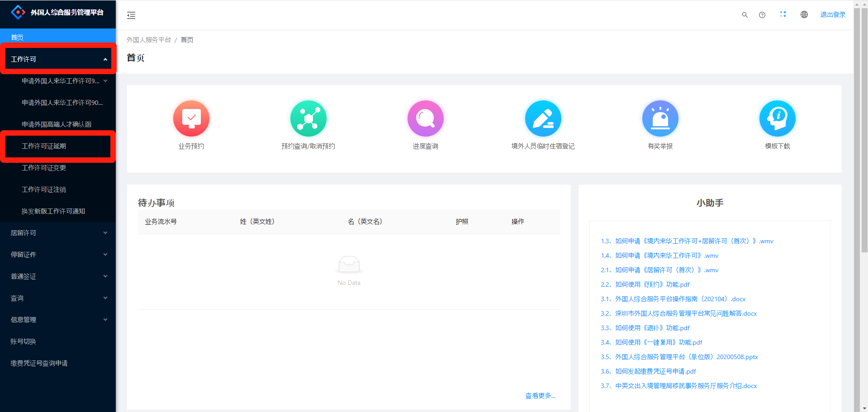Image resolution: width=868 pixels, height=412 pixels.
Task: Collapse the 工作许可 menu section
Action: [58, 59]
